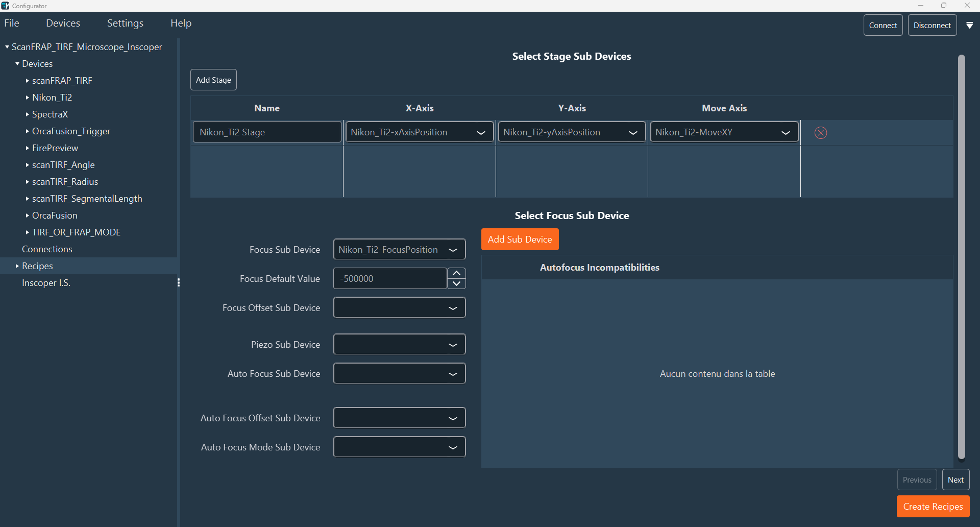Click the Add Stage button
980x527 pixels.
(213, 80)
